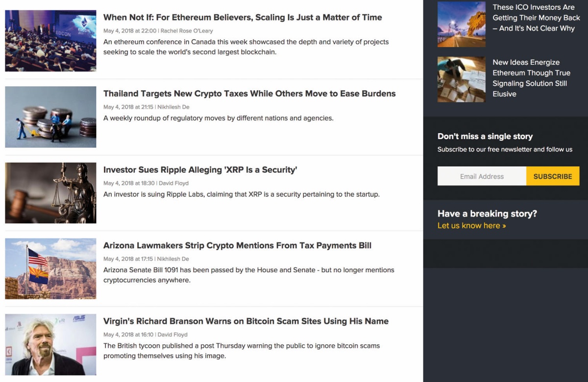Select the British tycoon summary text

[x=242, y=351]
